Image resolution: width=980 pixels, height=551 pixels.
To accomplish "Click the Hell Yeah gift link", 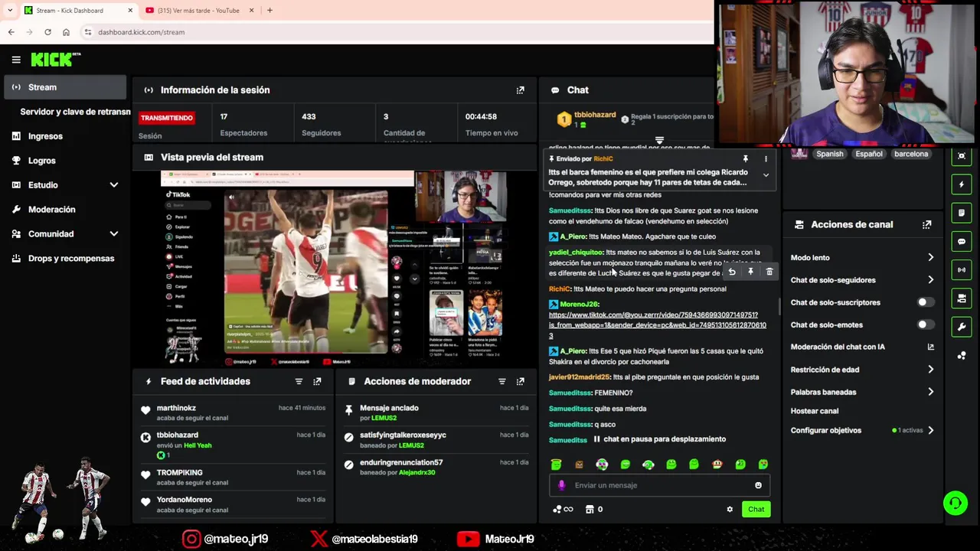I will (198, 445).
